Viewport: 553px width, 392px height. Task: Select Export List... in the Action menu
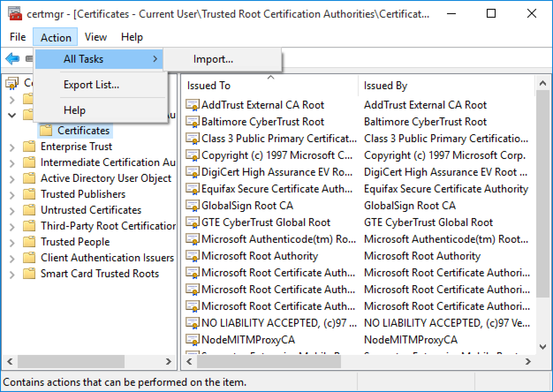[x=101, y=85]
